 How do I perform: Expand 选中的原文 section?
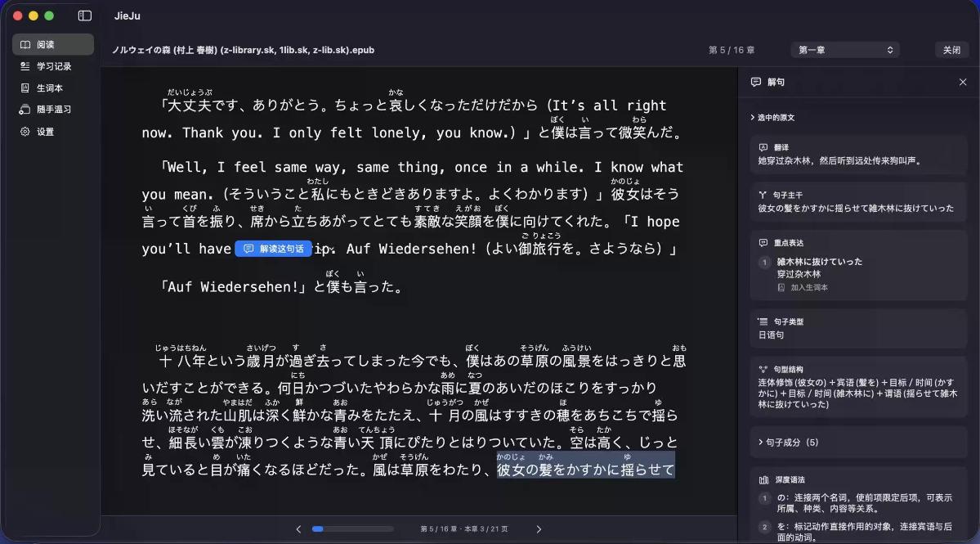click(x=773, y=118)
